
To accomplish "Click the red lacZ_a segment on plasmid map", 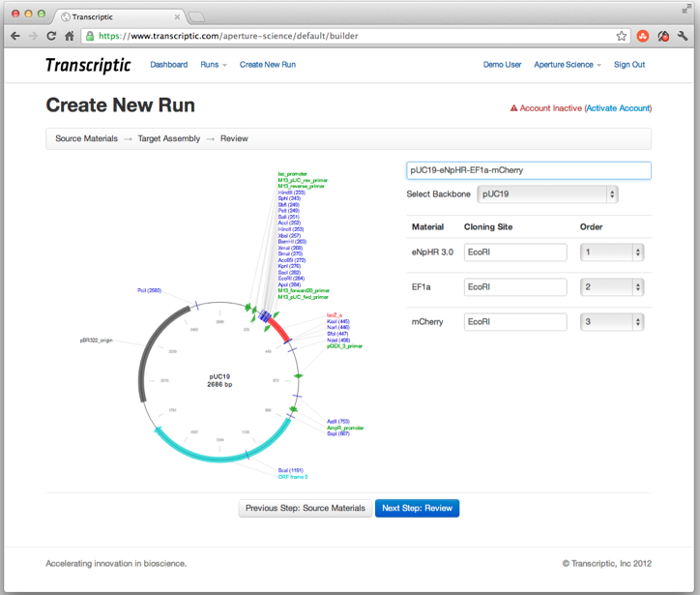I will [x=278, y=331].
